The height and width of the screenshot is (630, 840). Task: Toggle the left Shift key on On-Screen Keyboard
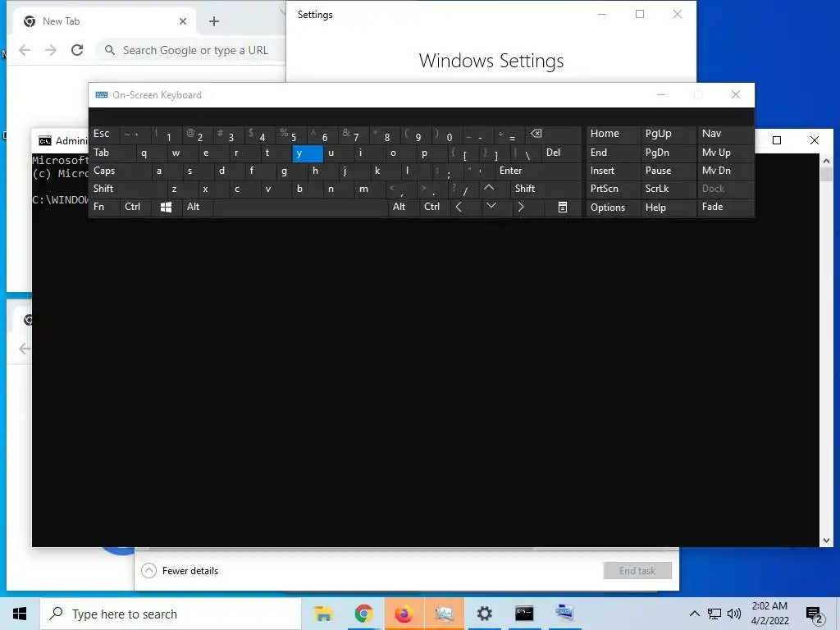(128, 189)
